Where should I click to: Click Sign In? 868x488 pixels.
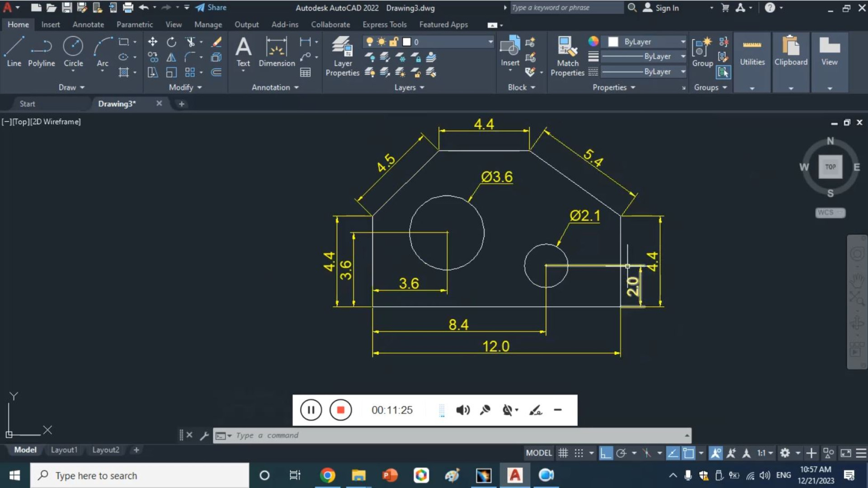(x=661, y=8)
